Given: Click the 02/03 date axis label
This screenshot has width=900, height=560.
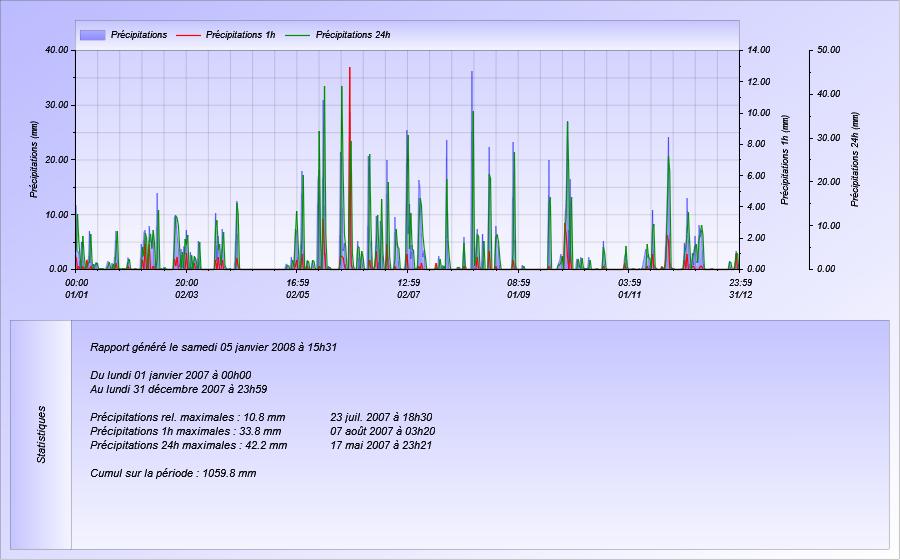Looking at the screenshot, I should point(187,295).
